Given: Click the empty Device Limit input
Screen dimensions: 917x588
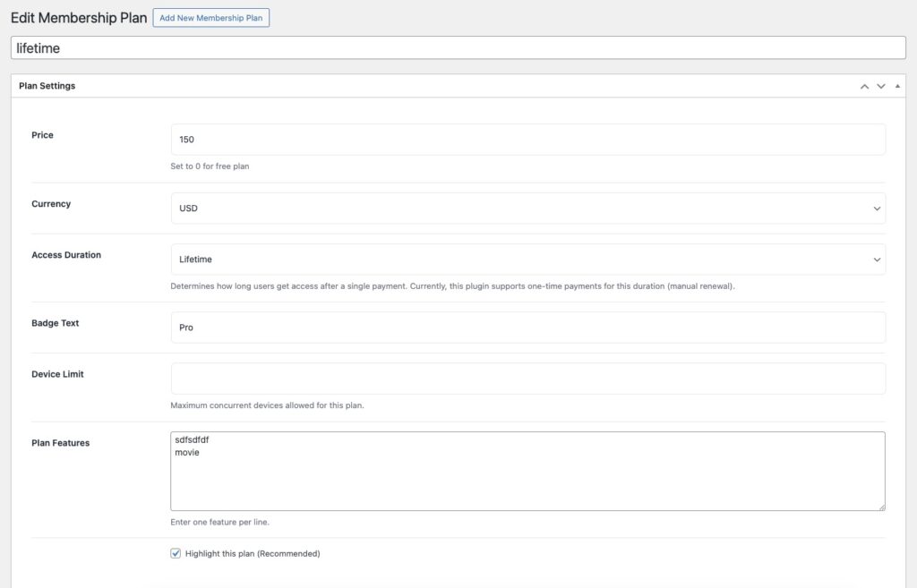Looking at the screenshot, I should point(527,379).
